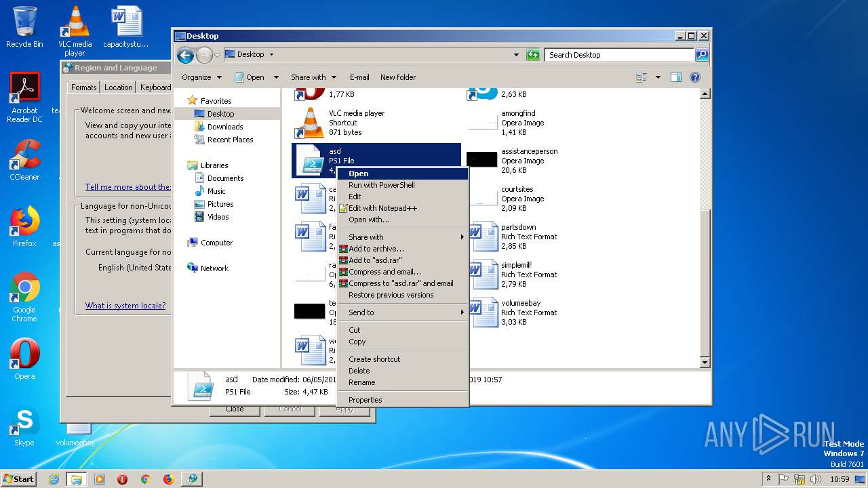The width and height of the screenshot is (868, 488).
Task: Click the Explorer Forward navigation button
Action: 204,55
